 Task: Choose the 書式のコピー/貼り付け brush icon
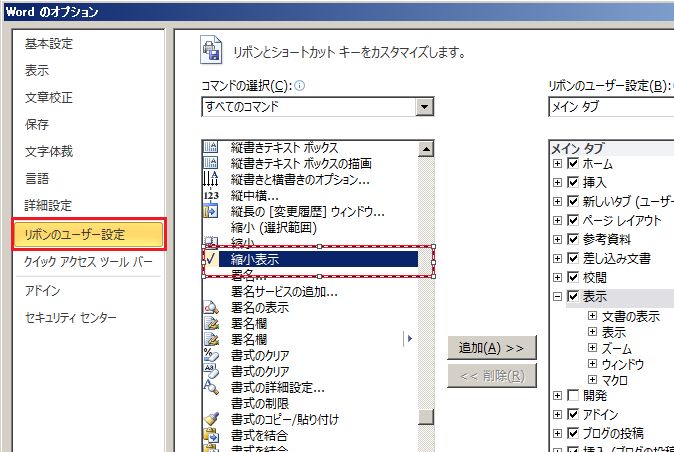click(x=211, y=419)
